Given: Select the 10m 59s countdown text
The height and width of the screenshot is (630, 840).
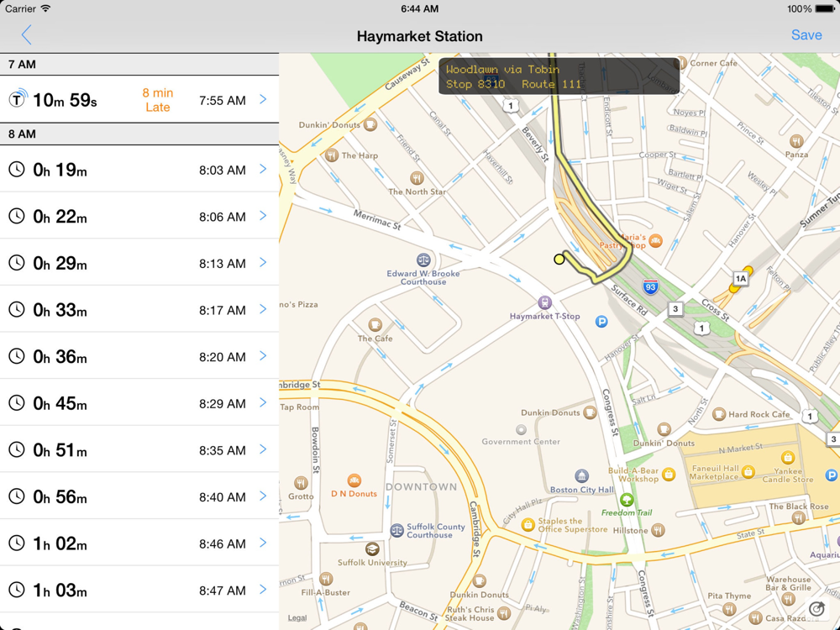Looking at the screenshot, I should point(65,100).
